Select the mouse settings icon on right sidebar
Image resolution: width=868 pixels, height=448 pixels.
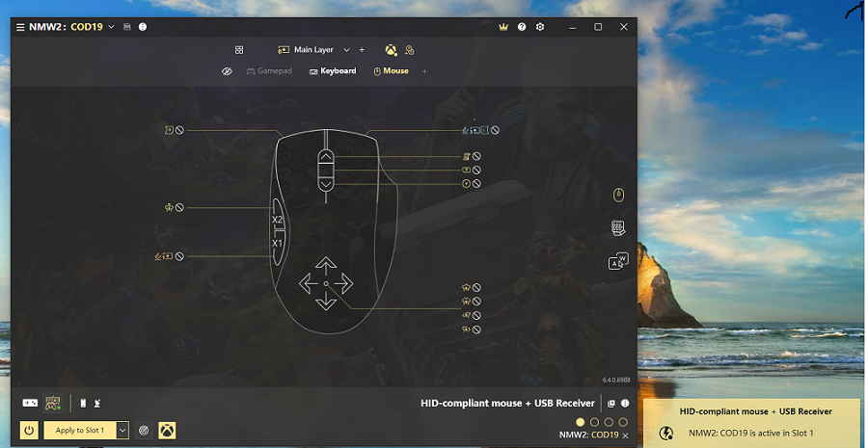619,196
